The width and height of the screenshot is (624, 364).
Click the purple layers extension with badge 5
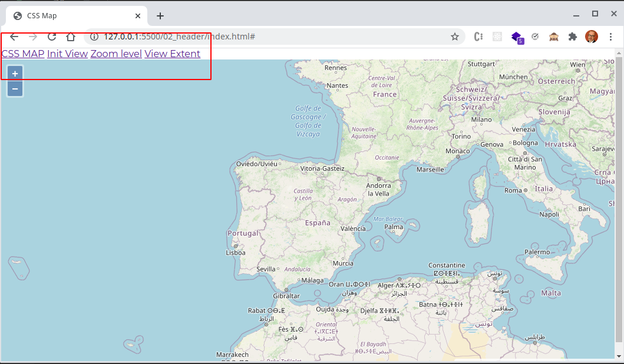pyautogui.click(x=516, y=37)
